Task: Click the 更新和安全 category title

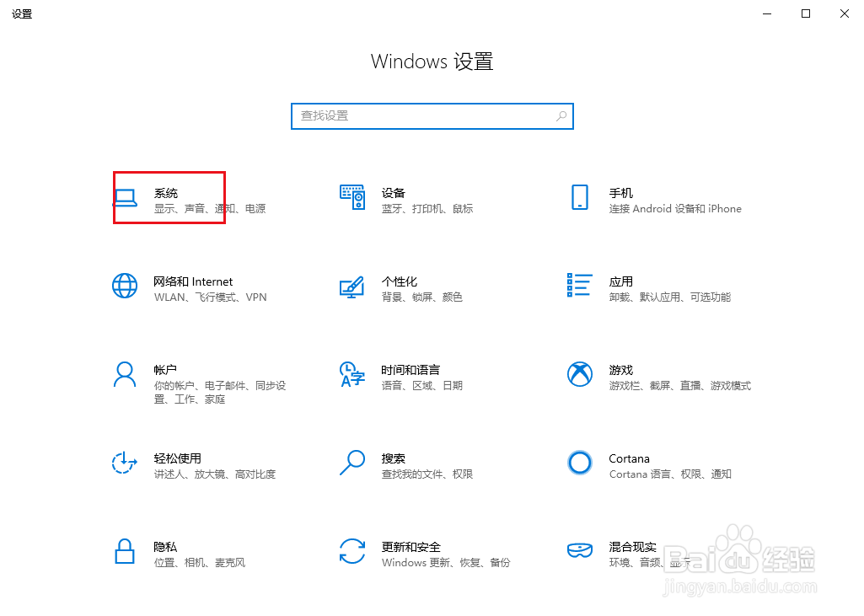Action: 411,547
